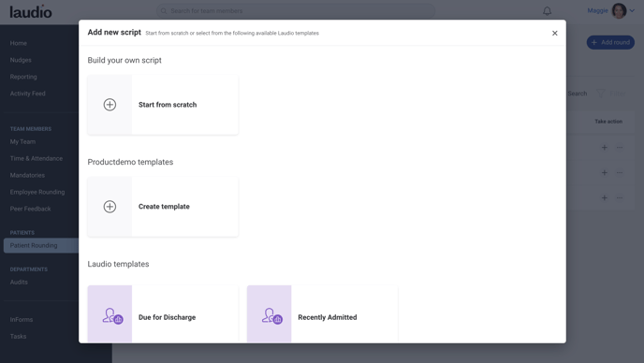This screenshot has height=363, width=644.
Task: Select the Create template card
Action: pyautogui.click(x=163, y=207)
